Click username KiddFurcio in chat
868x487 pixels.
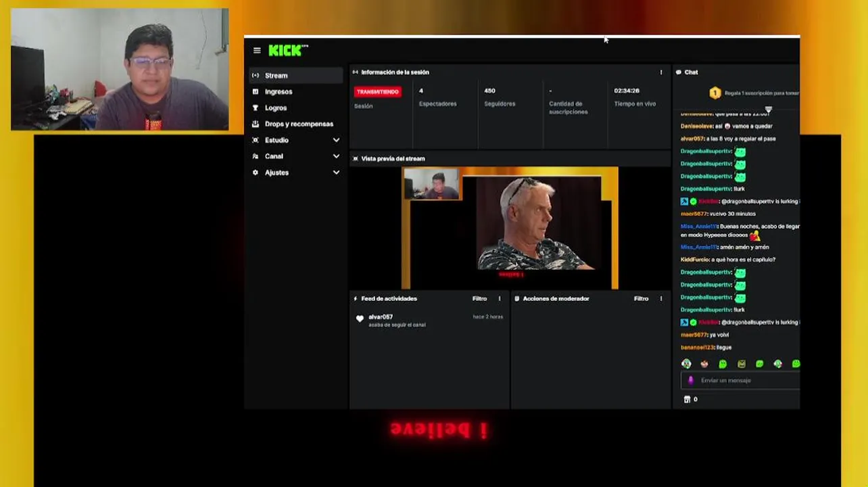pos(695,260)
